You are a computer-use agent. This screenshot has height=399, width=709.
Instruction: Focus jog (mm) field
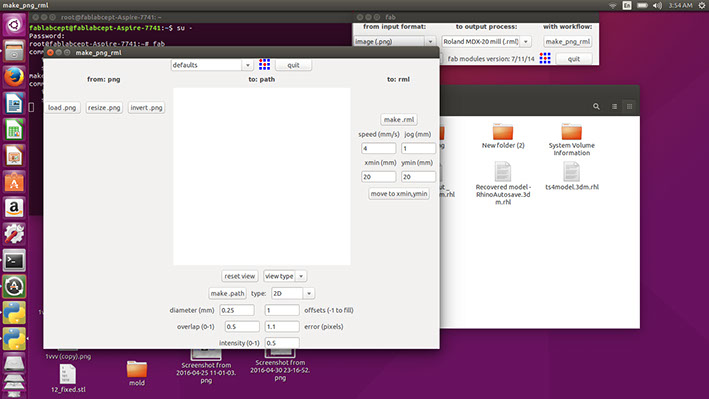pyautogui.click(x=418, y=148)
